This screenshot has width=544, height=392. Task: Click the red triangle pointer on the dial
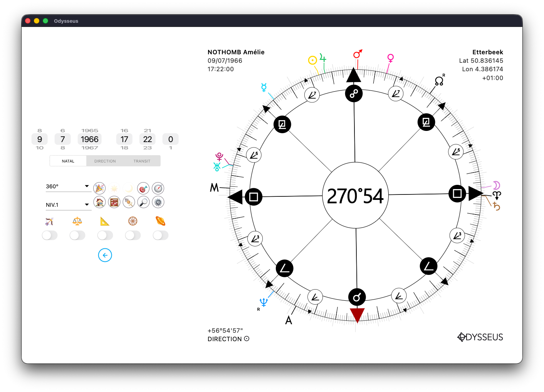tap(357, 314)
